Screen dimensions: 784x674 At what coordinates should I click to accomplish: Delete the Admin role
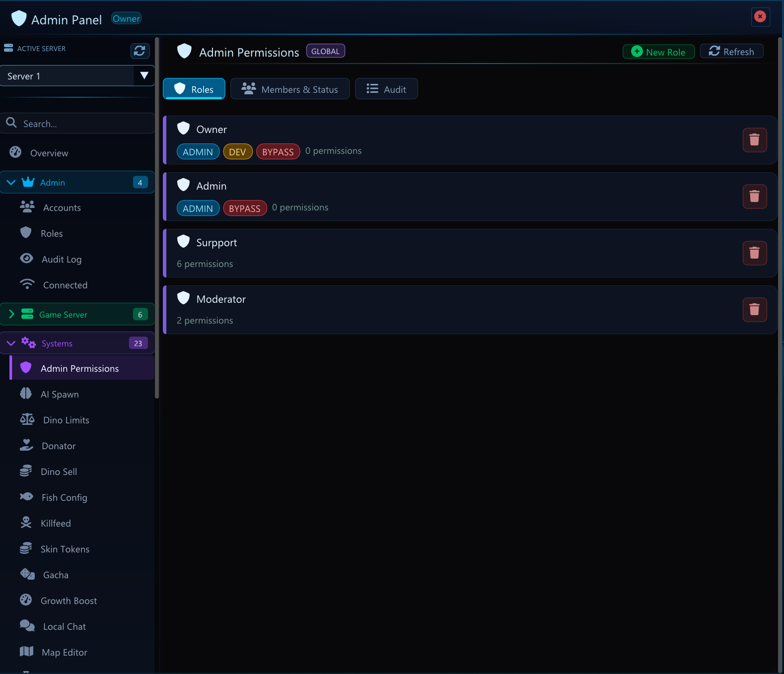755,197
